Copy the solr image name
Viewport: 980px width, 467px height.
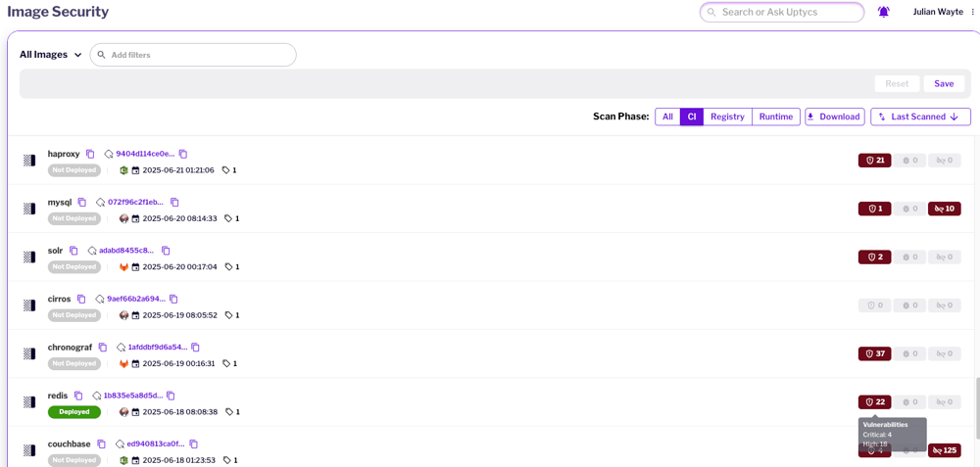[73, 251]
